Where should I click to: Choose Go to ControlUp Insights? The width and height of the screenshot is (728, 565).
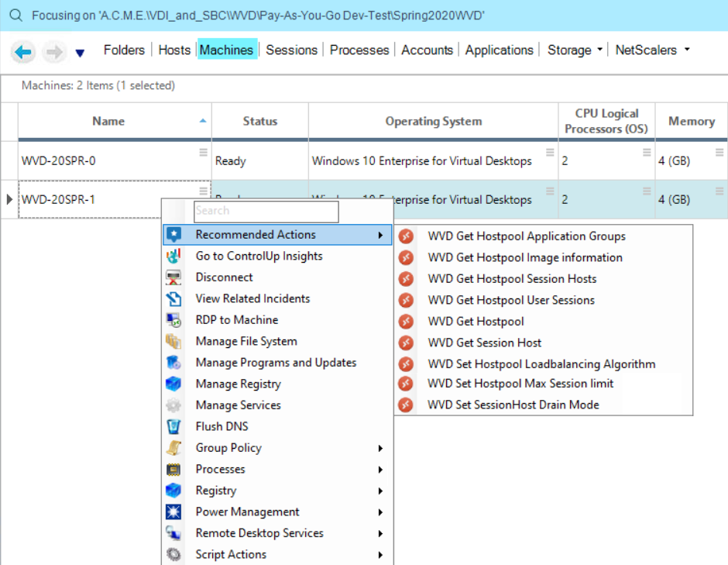(x=259, y=256)
